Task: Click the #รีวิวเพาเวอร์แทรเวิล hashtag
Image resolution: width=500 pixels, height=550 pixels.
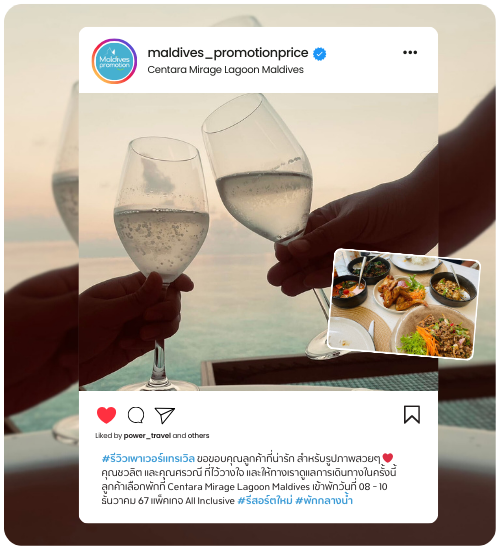Action: (148, 458)
